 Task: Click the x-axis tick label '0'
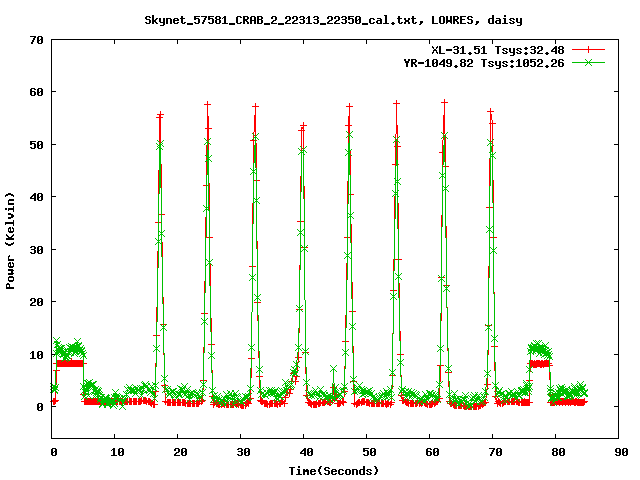[53, 452]
